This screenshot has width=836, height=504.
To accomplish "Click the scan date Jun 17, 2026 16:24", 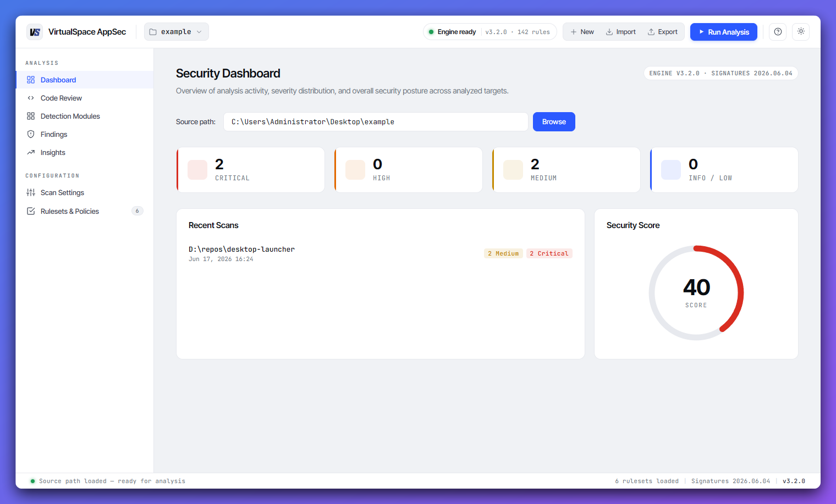I will (x=221, y=259).
